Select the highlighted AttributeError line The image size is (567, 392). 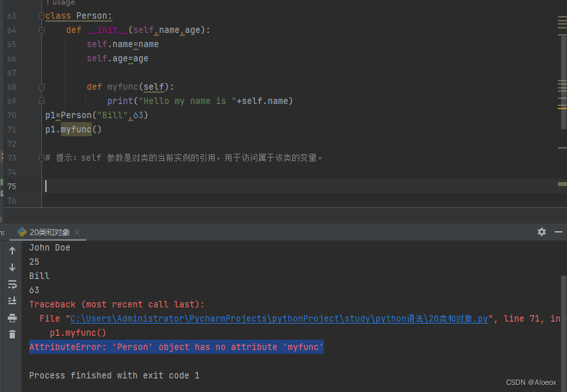[x=176, y=347]
